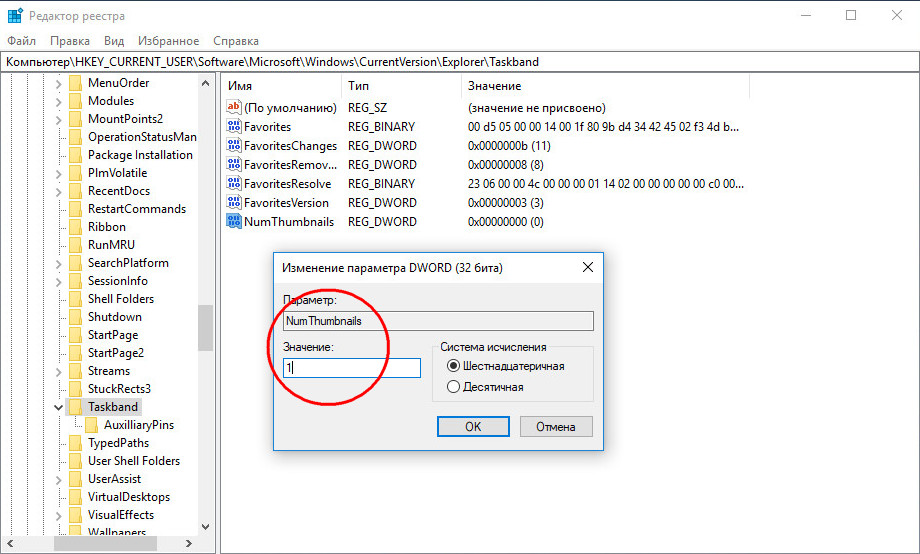Click the TypedPaths folder icon
Image resolution: width=920 pixels, height=554 pixels.
coord(75,443)
